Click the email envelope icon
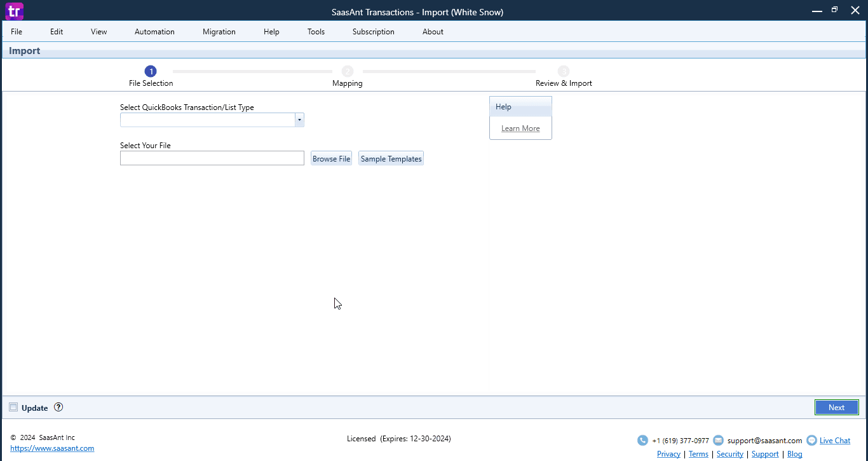This screenshot has width=868, height=461. pyautogui.click(x=719, y=440)
